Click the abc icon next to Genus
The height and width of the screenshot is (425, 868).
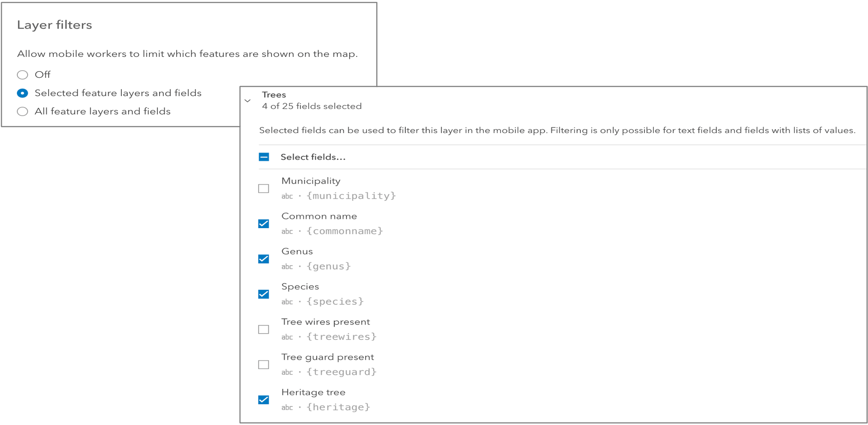287,267
